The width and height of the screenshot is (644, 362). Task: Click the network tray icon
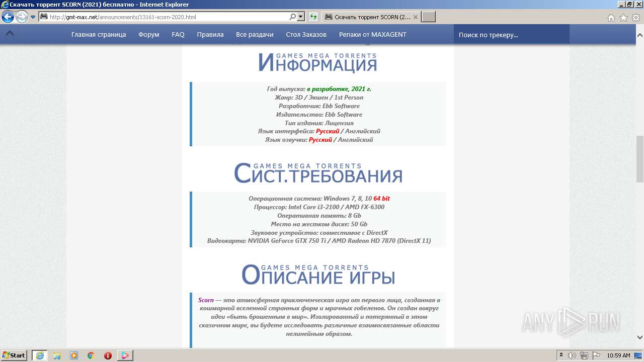585,355
